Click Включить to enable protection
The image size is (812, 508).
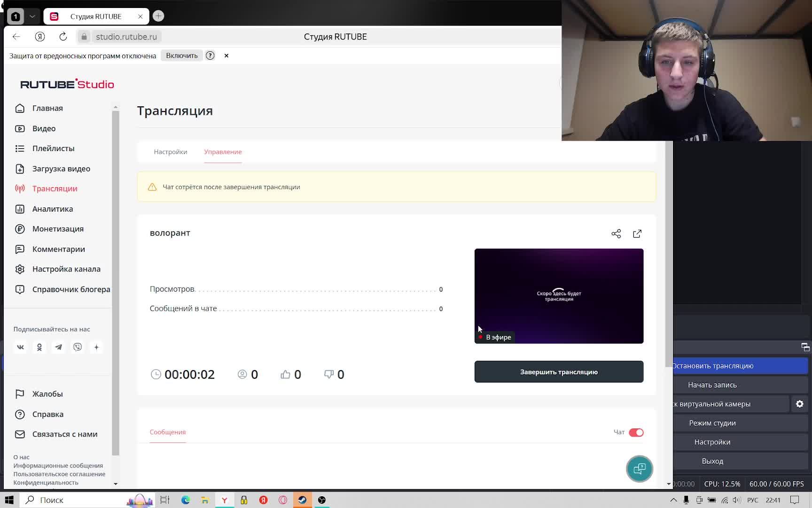[182, 56]
